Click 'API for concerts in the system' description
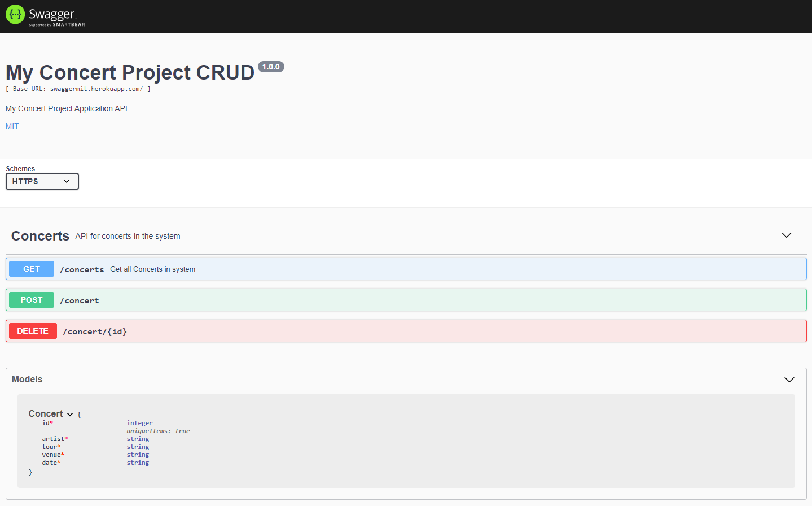Viewport: 812px width, 506px height. tap(128, 236)
